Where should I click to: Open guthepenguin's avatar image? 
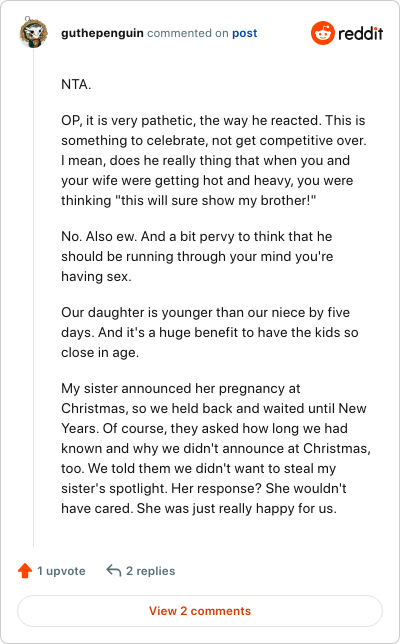click(x=33, y=32)
